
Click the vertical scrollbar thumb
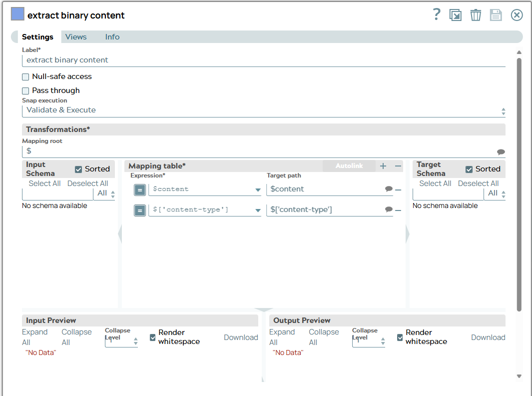519,184
